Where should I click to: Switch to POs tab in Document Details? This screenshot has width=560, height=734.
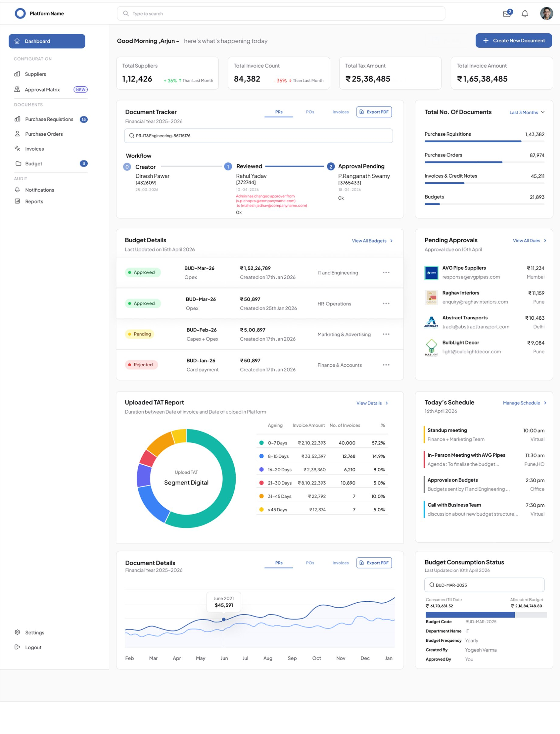[310, 563]
